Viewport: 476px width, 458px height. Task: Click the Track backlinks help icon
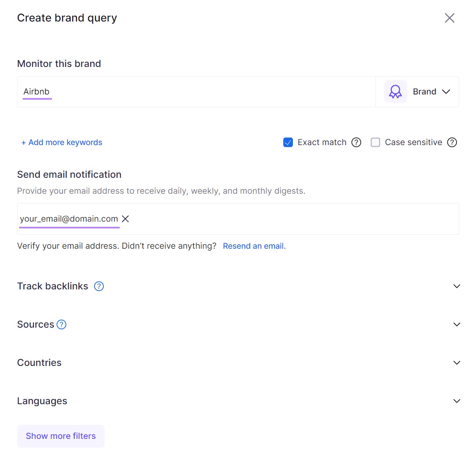click(99, 286)
